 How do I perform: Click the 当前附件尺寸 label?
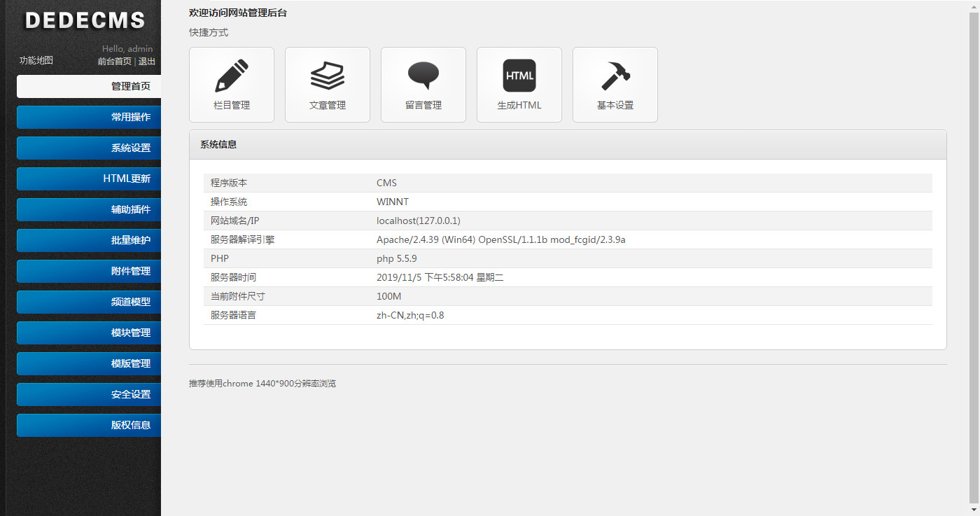click(238, 297)
